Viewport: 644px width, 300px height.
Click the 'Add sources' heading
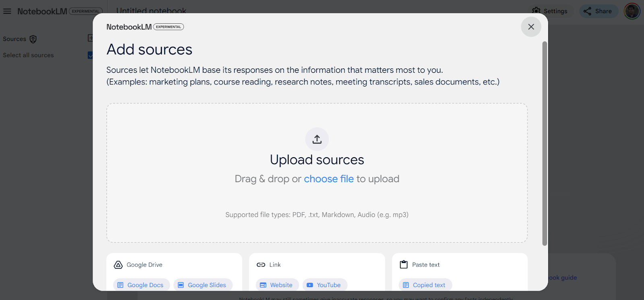click(149, 49)
